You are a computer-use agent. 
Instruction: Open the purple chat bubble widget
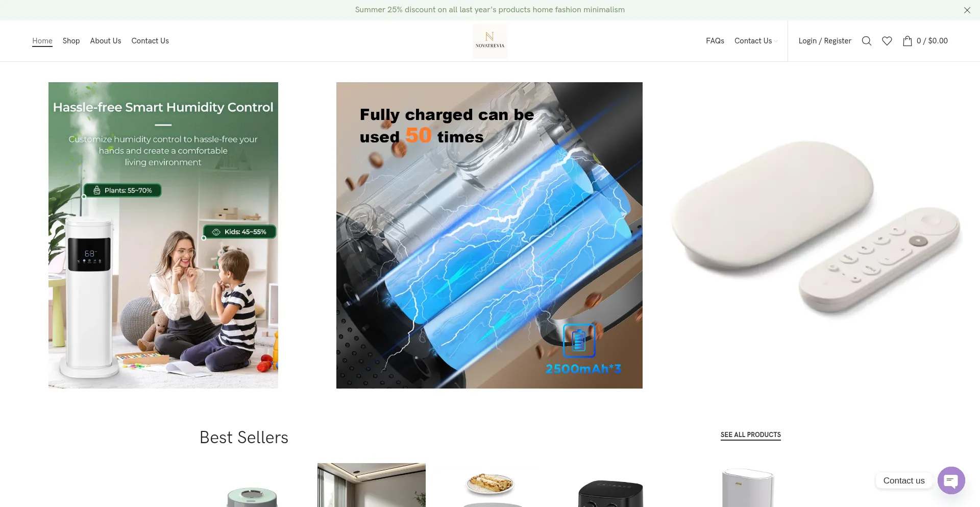[x=951, y=480]
